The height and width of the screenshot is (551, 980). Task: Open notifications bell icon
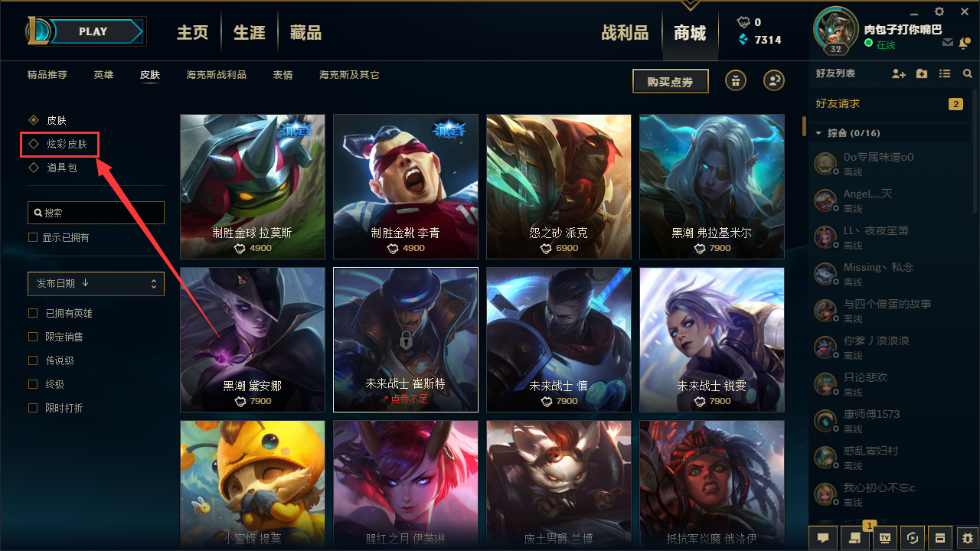[964, 43]
